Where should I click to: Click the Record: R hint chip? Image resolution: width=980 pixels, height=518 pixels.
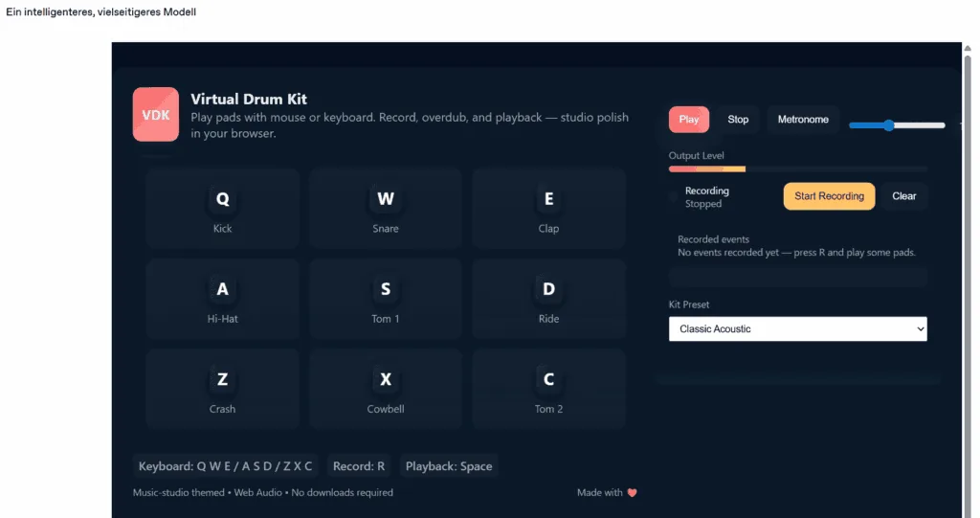(359, 466)
